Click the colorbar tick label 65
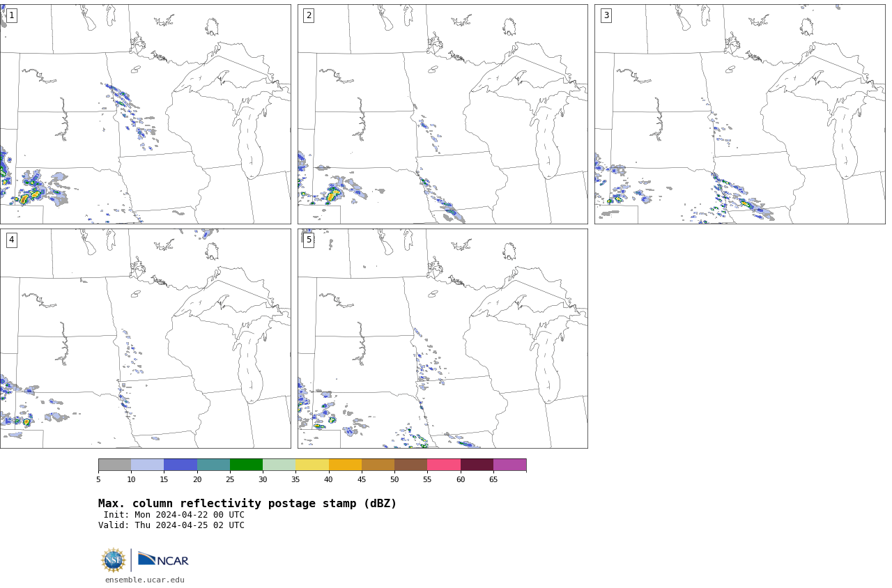This screenshot has height=588, width=892. [493, 479]
